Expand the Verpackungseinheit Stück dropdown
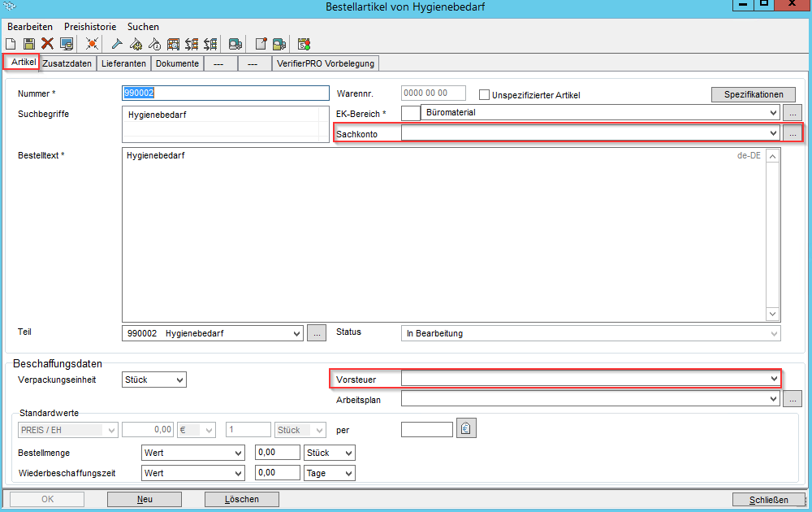The image size is (812, 512). click(179, 380)
